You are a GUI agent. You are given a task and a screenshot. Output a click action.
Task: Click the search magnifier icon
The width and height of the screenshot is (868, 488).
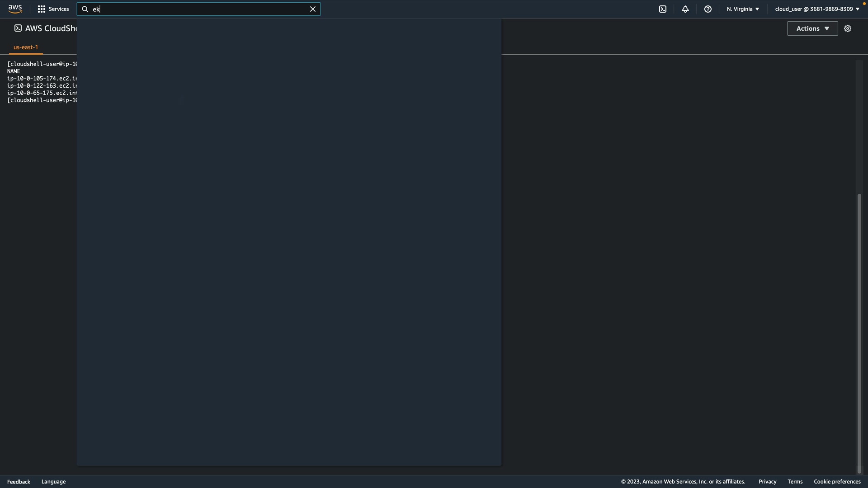click(85, 9)
